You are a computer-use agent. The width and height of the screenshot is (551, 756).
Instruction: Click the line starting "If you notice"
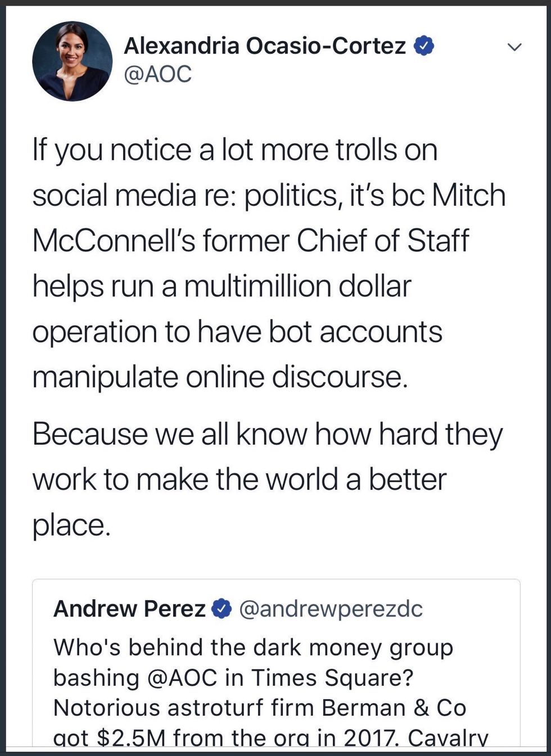click(234, 150)
